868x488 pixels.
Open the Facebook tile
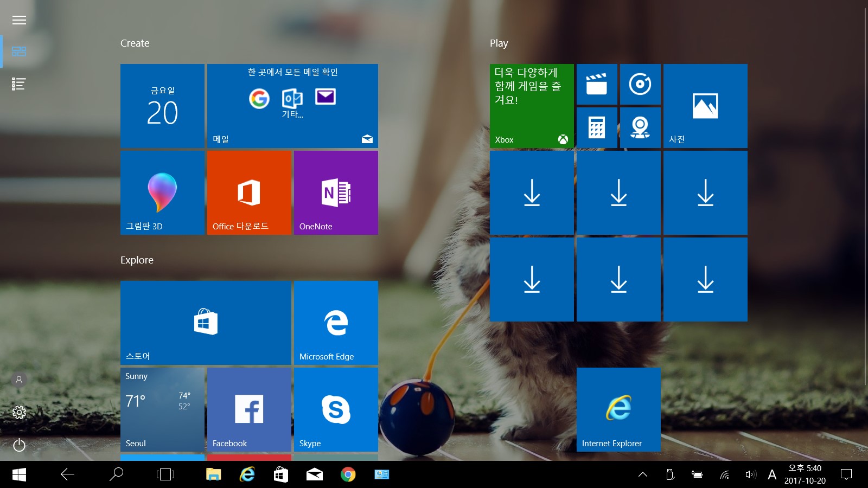tap(249, 409)
